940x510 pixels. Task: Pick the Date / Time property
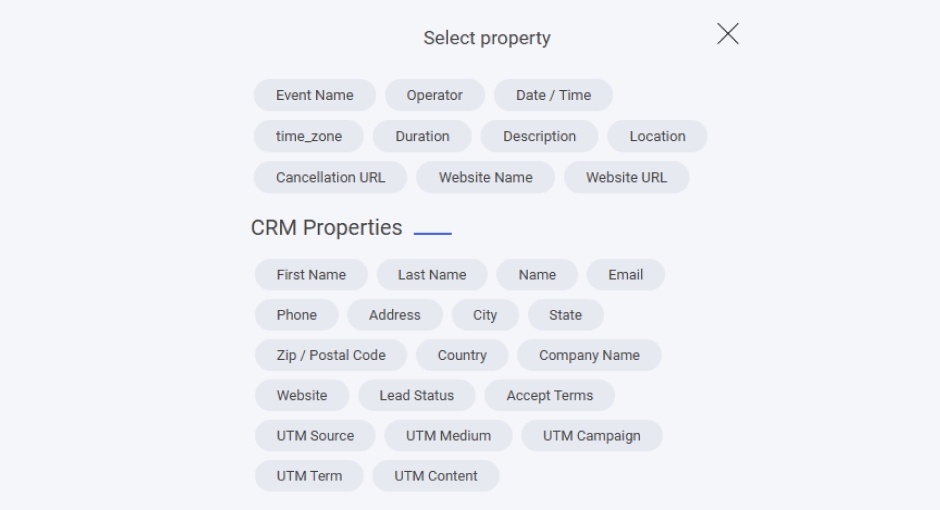coord(553,95)
